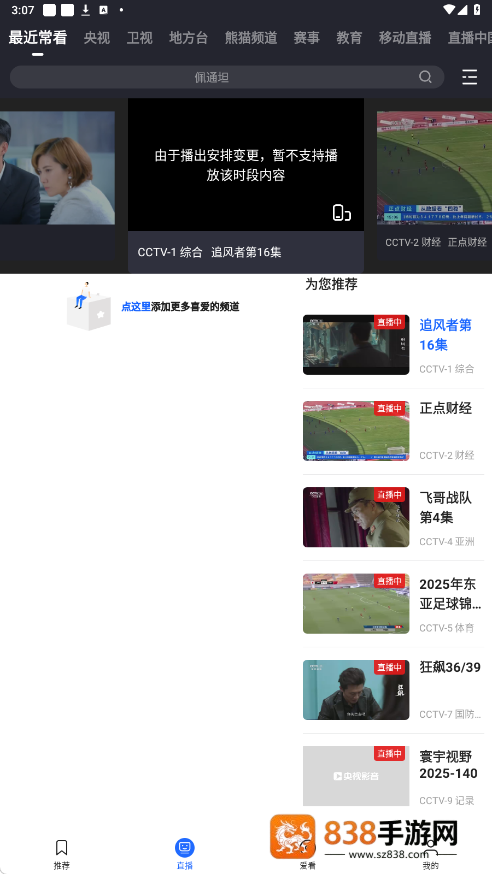Tap the battery status icon

pyautogui.click(x=477, y=9)
